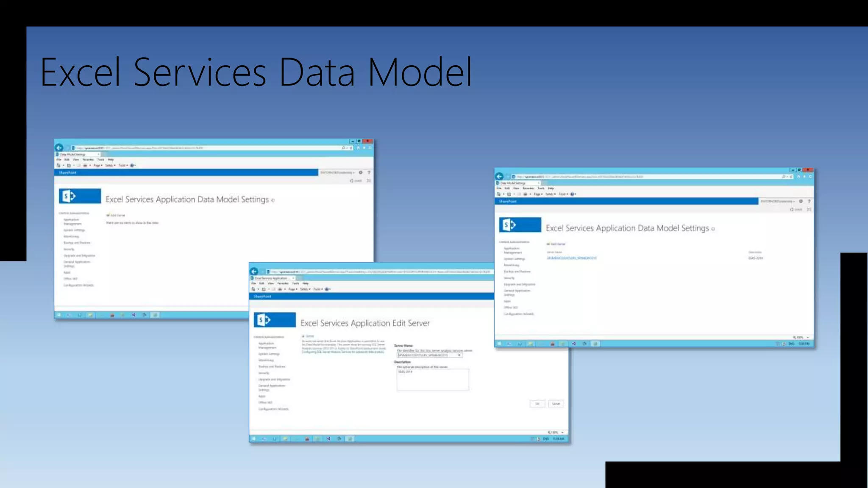Click SharePoint logo in the empty-list window

click(x=80, y=196)
